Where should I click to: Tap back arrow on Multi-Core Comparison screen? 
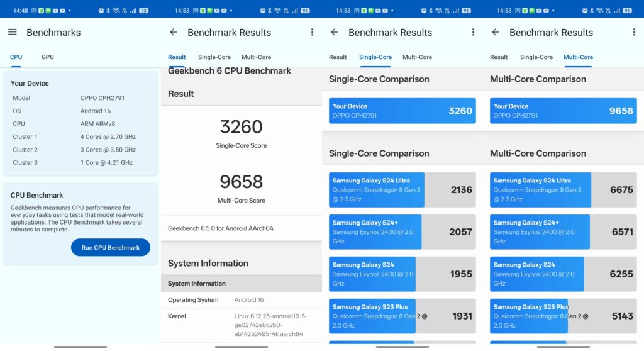(496, 32)
